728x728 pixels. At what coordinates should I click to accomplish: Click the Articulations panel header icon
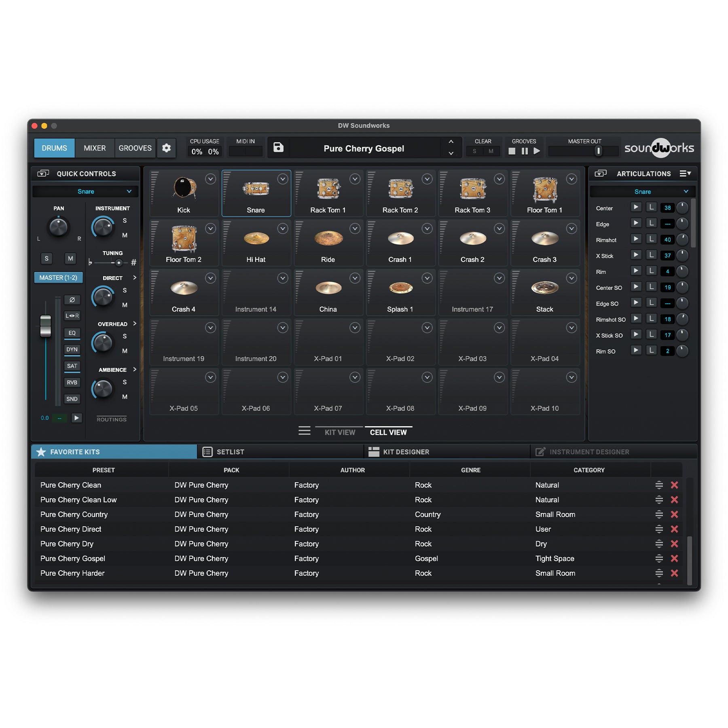coord(601,174)
